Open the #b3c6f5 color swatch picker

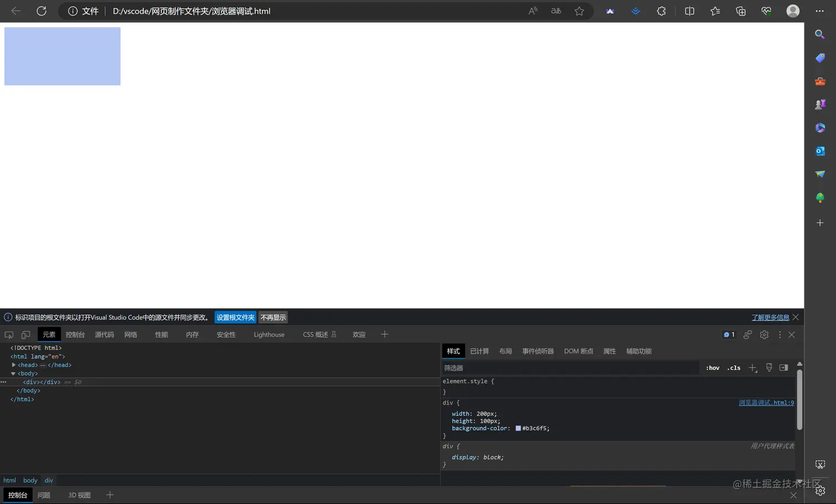518,428
